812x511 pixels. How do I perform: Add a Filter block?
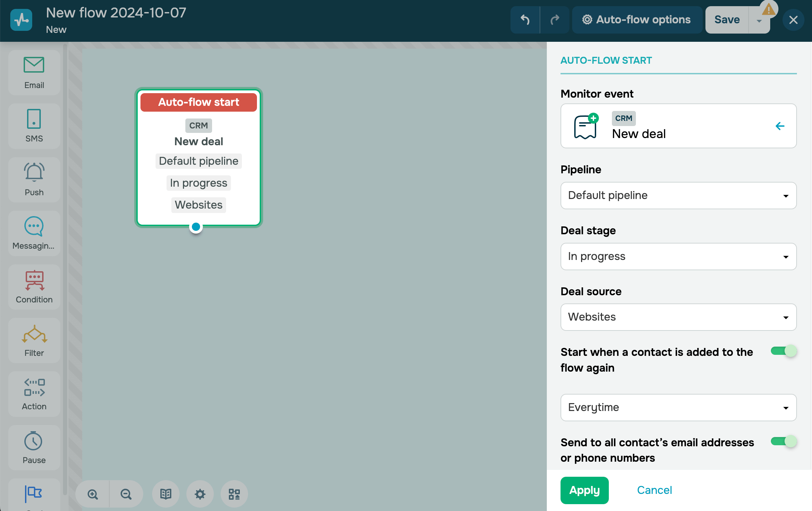[x=34, y=340]
